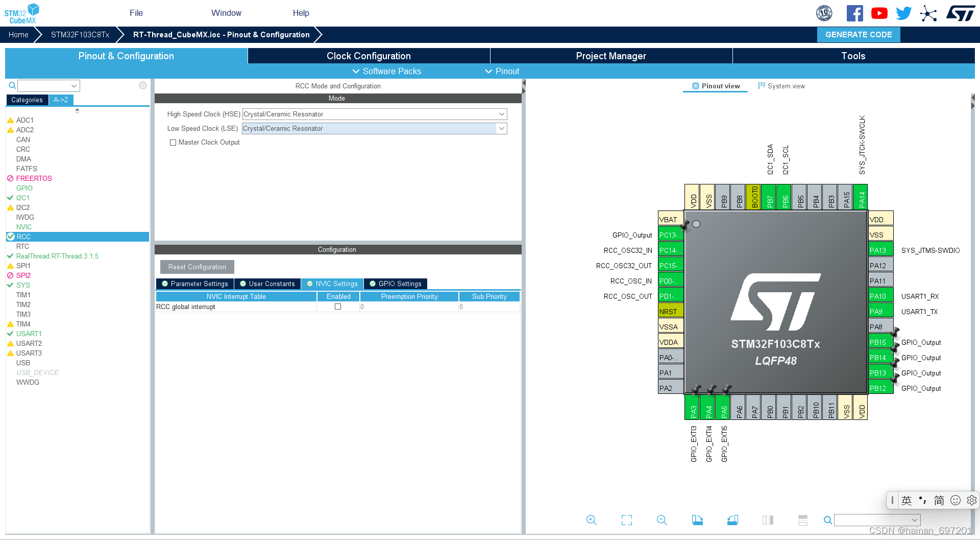The height and width of the screenshot is (540, 980).
Task: Rotate chip view clockwise icon
Action: 697,520
